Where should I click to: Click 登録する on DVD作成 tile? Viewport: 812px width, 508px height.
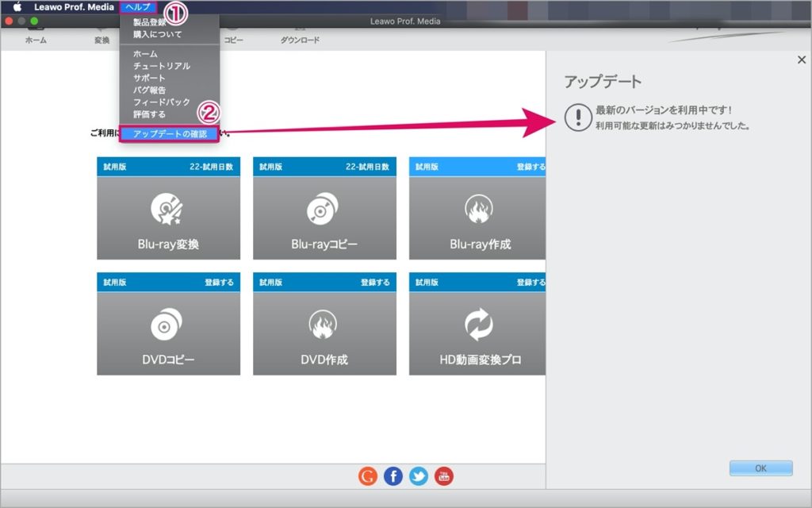(375, 282)
